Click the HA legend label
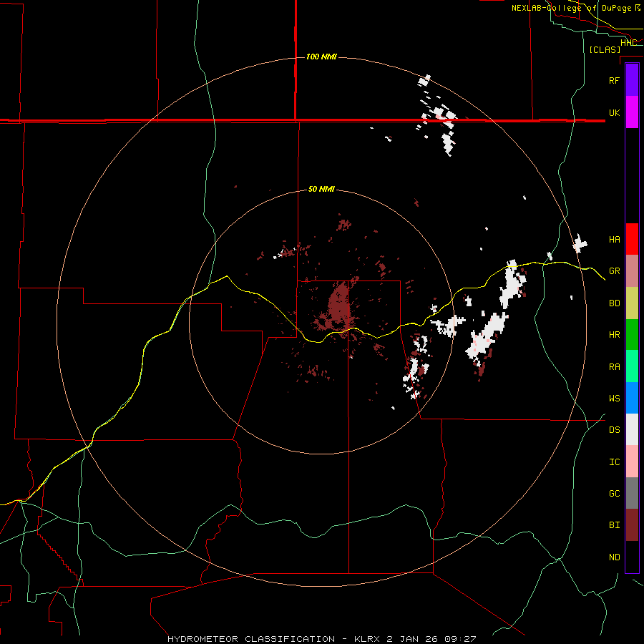 pyautogui.click(x=614, y=240)
